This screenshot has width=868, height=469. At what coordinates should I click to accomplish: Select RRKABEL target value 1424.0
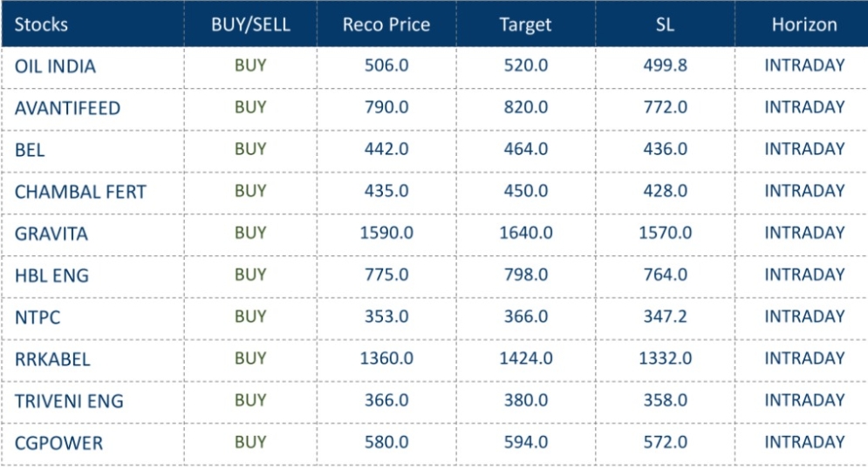[526, 358]
